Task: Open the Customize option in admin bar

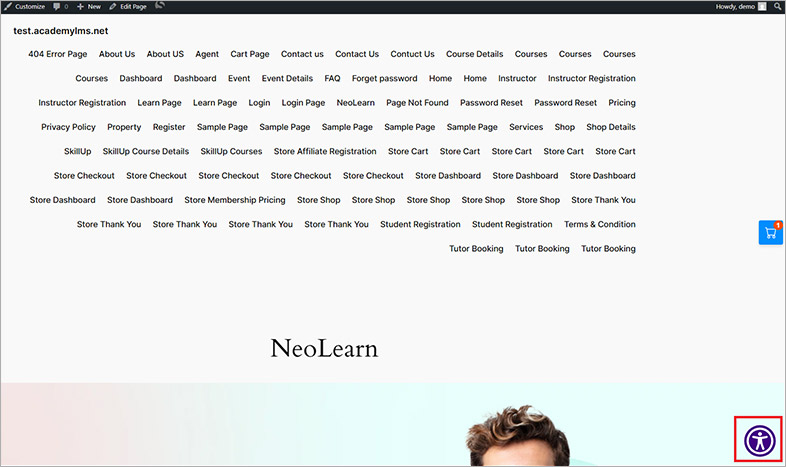Action: click(x=25, y=7)
